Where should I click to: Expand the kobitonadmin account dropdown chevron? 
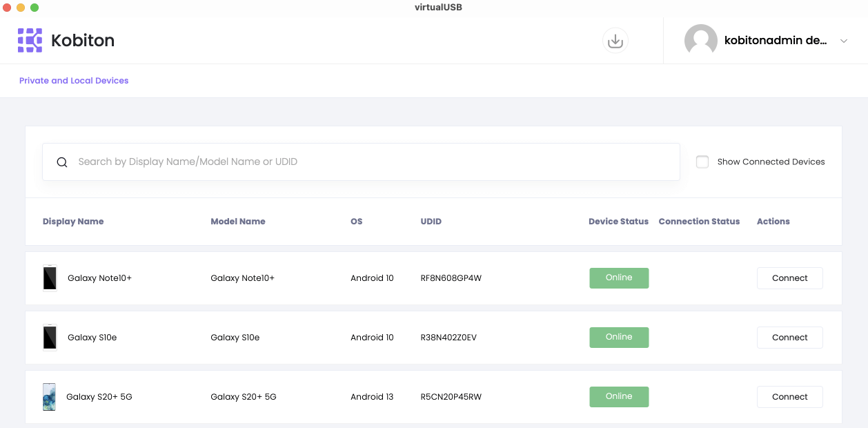pos(844,41)
